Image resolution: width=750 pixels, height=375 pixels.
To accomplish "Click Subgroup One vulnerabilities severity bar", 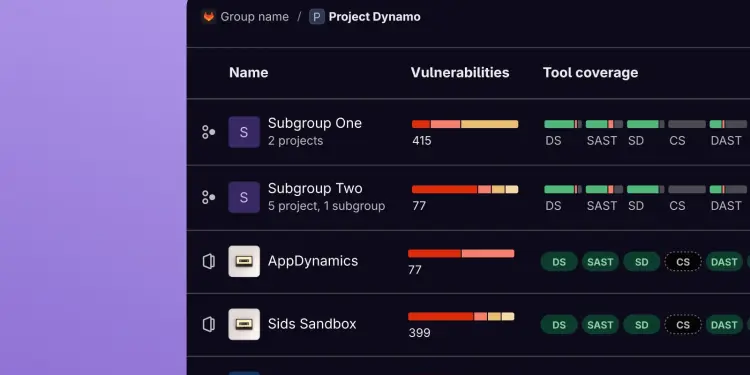I will (465, 124).
